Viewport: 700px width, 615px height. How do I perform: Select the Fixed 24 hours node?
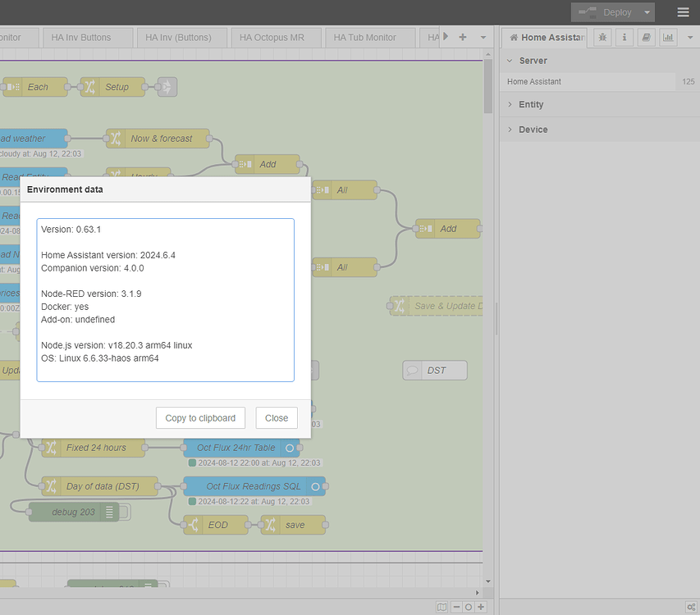[94, 448]
